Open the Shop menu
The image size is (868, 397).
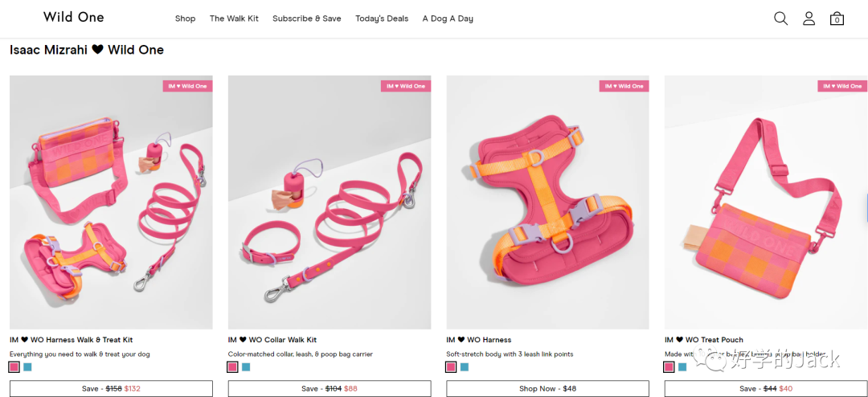click(x=186, y=18)
